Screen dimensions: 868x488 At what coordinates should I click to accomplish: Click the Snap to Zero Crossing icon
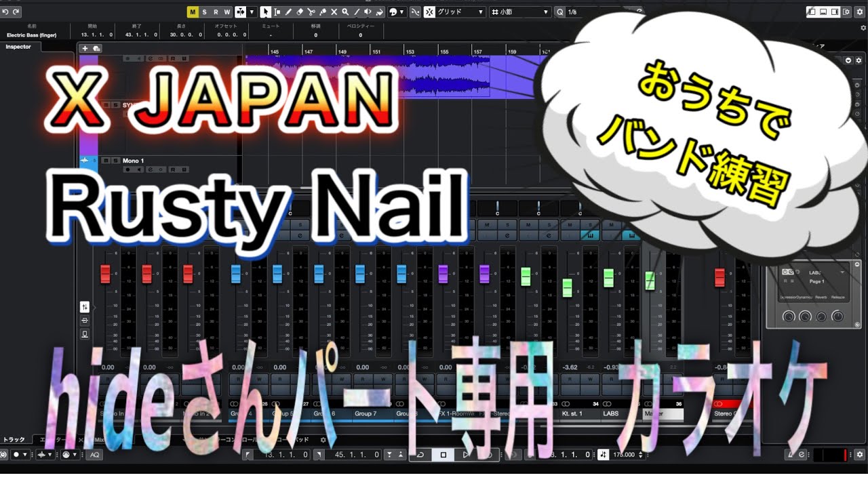416,12
